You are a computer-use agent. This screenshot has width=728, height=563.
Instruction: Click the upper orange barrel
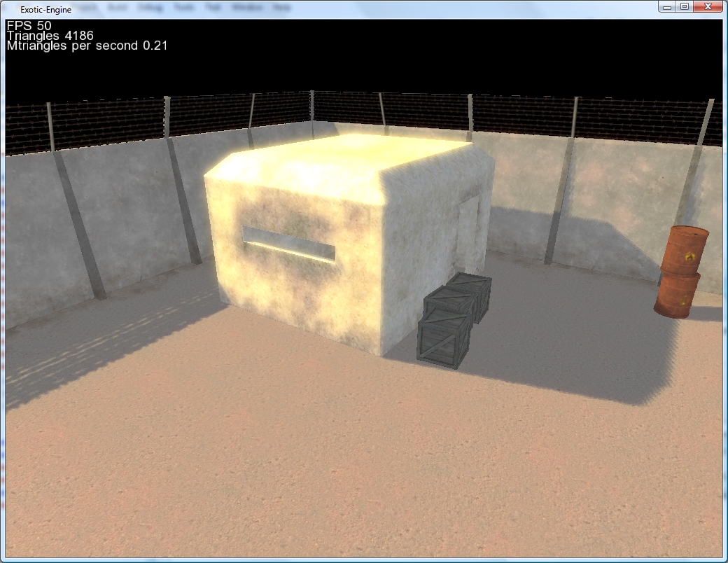click(686, 250)
